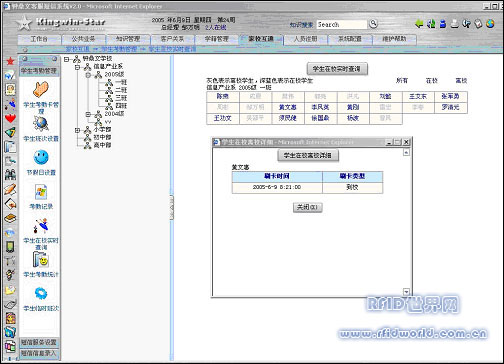Expand the 小学部 tree node
This screenshot has width=504, height=364.
click(77, 130)
